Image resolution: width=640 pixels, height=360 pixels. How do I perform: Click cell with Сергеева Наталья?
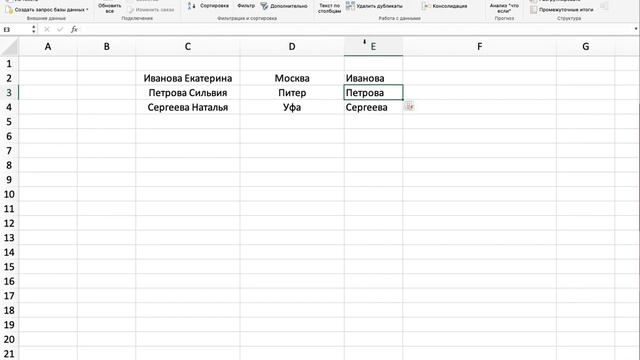coord(188,107)
